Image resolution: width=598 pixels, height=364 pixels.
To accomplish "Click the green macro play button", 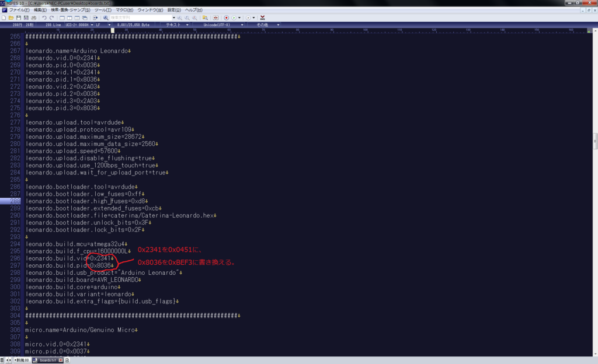I will pyautogui.click(x=234, y=17).
